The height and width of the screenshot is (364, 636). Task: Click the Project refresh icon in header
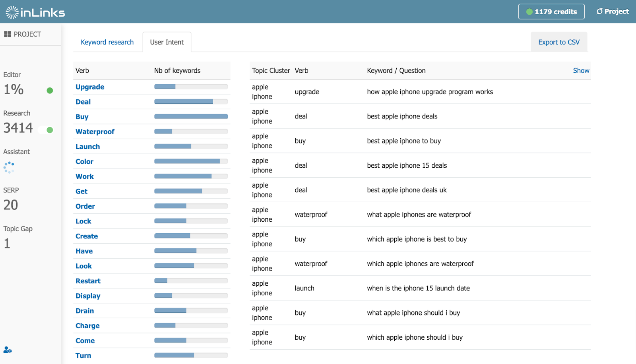(x=599, y=12)
